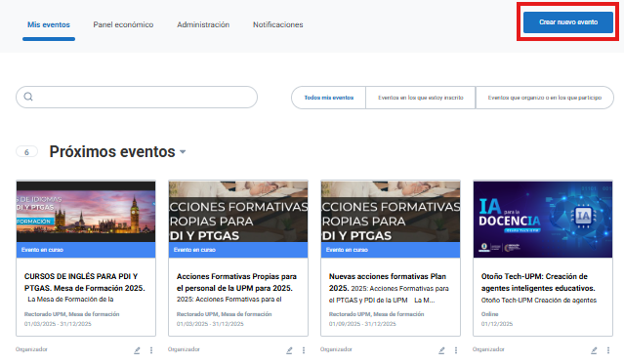624x364 pixels.
Task: Open more options for Nuevas acciones formativas event
Action: tap(456, 350)
